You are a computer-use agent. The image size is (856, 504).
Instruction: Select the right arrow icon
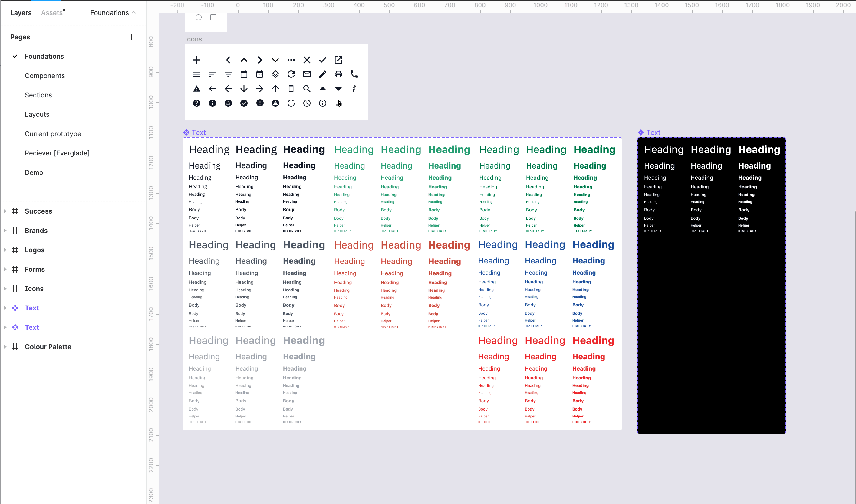click(x=260, y=89)
